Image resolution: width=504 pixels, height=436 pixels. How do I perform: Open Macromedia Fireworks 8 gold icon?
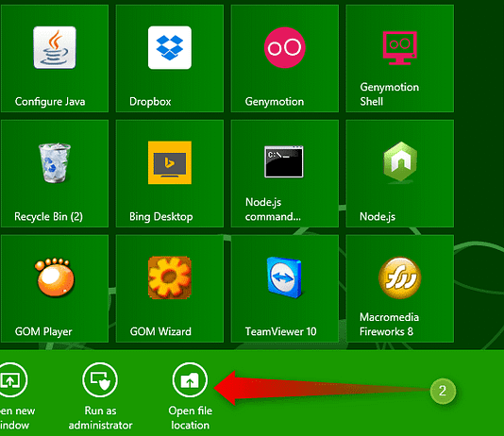point(400,277)
